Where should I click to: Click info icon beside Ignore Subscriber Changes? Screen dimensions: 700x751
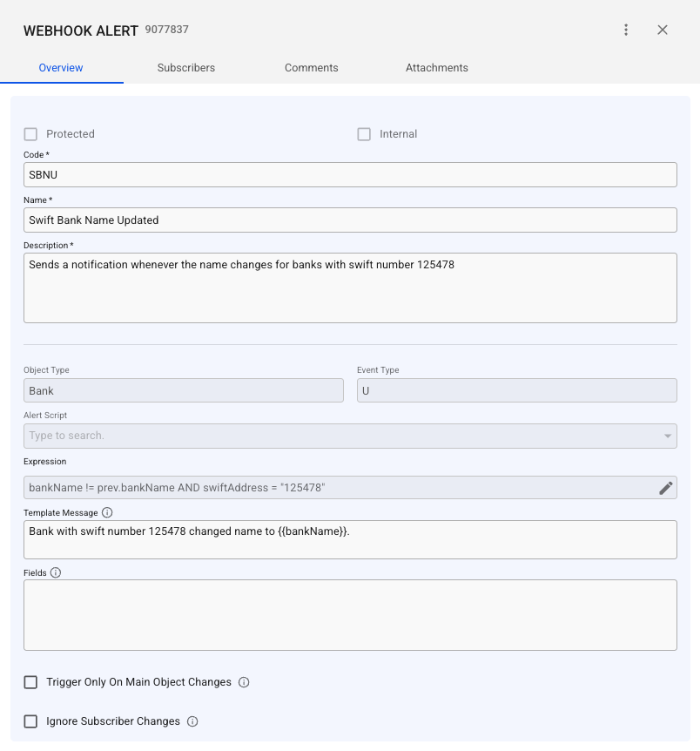point(192,721)
